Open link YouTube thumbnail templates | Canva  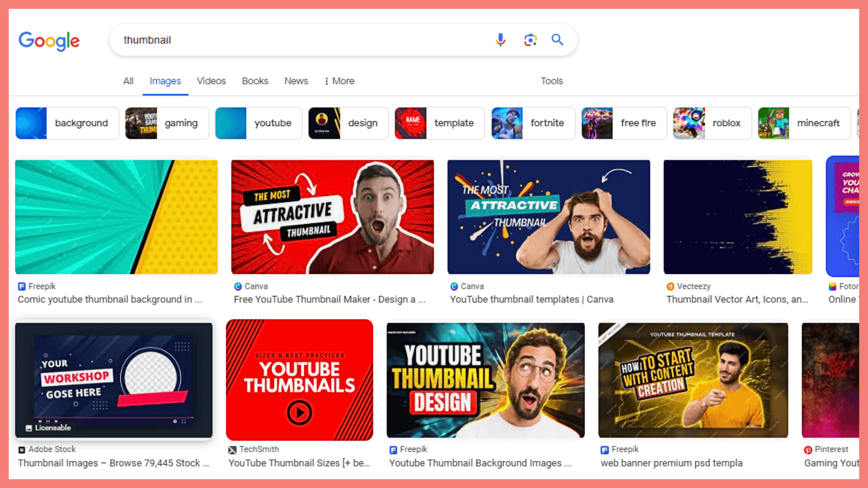pyautogui.click(x=532, y=300)
